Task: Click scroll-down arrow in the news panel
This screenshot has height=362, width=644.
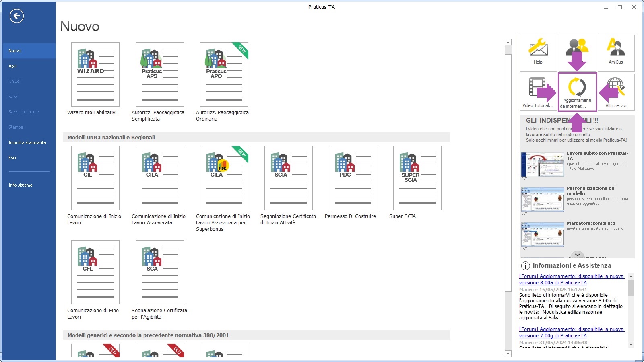Action: click(x=631, y=344)
